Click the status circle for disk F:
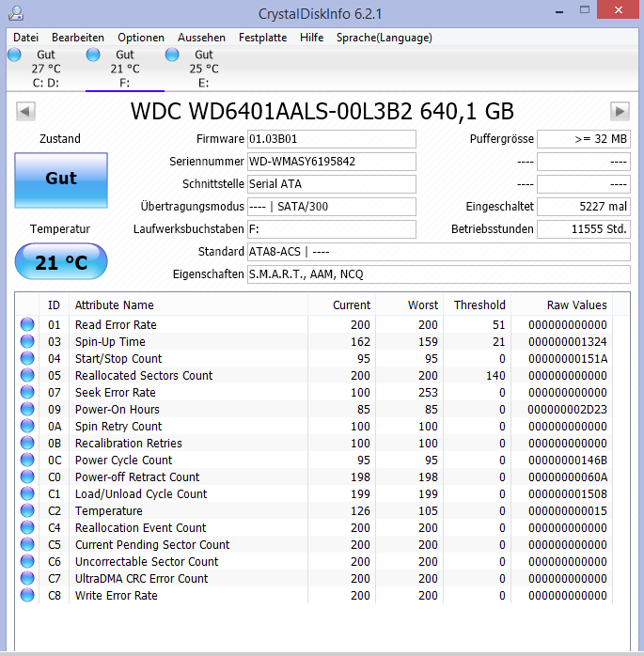 (x=93, y=55)
